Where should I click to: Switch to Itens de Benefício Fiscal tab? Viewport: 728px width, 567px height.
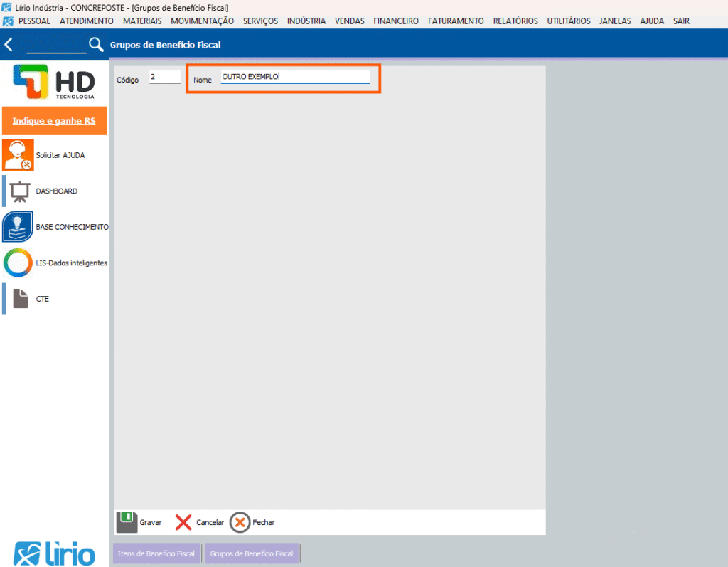pos(156,553)
